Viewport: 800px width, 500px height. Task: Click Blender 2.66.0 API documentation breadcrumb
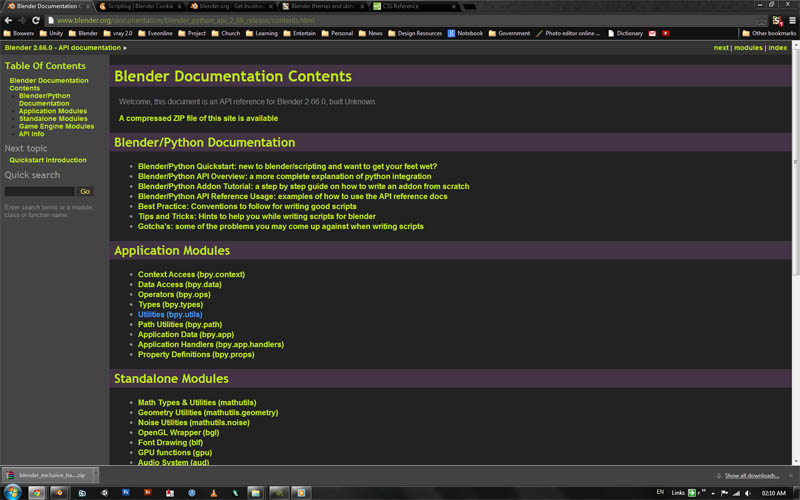coord(63,47)
